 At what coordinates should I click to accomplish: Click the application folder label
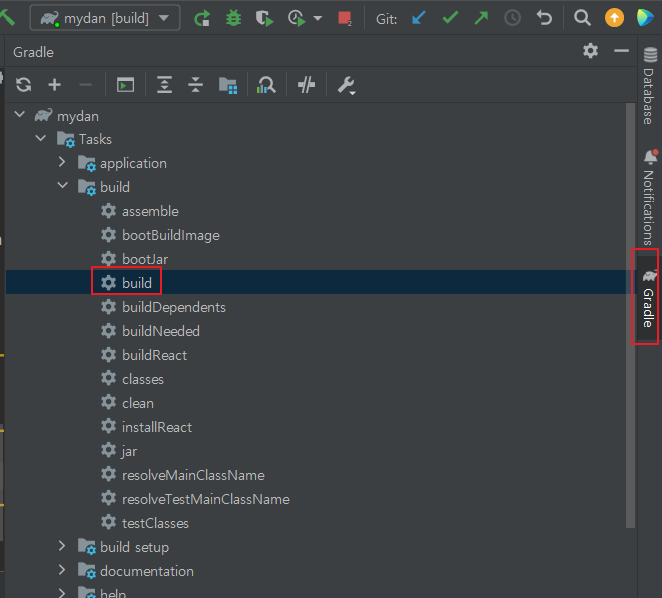(x=133, y=163)
